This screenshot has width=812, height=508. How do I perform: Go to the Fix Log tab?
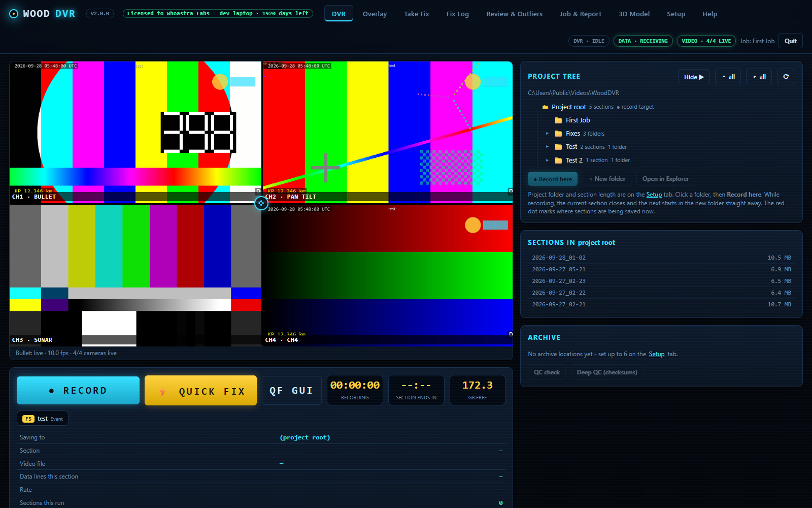pos(458,14)
